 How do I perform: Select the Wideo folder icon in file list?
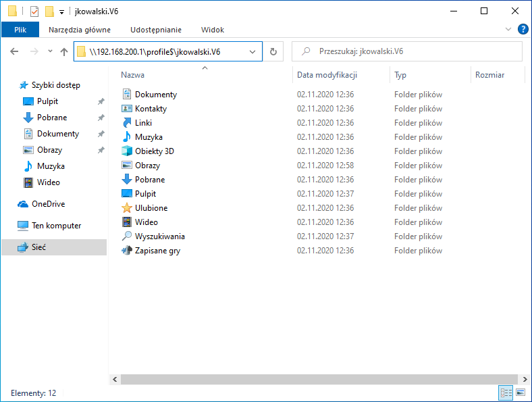point(126,222)
